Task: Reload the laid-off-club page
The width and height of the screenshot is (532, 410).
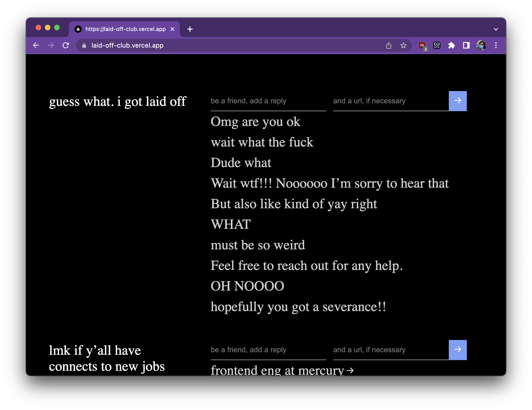Action: 66,45
